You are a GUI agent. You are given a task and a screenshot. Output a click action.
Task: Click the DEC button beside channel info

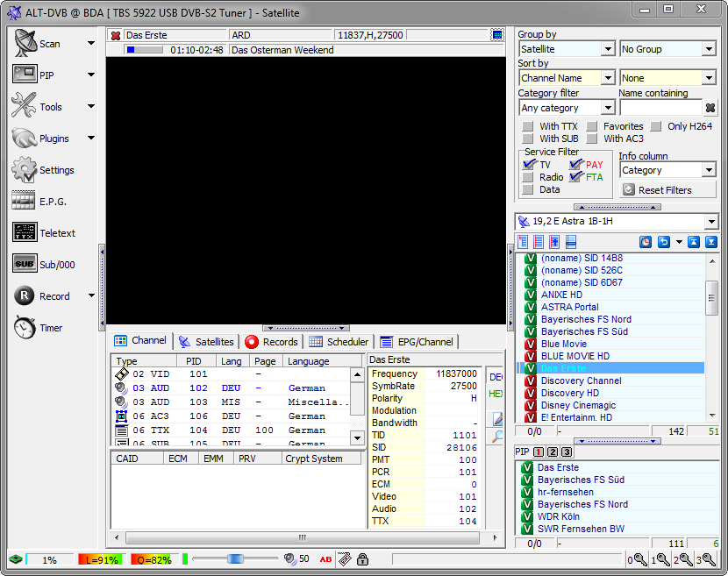496,377
